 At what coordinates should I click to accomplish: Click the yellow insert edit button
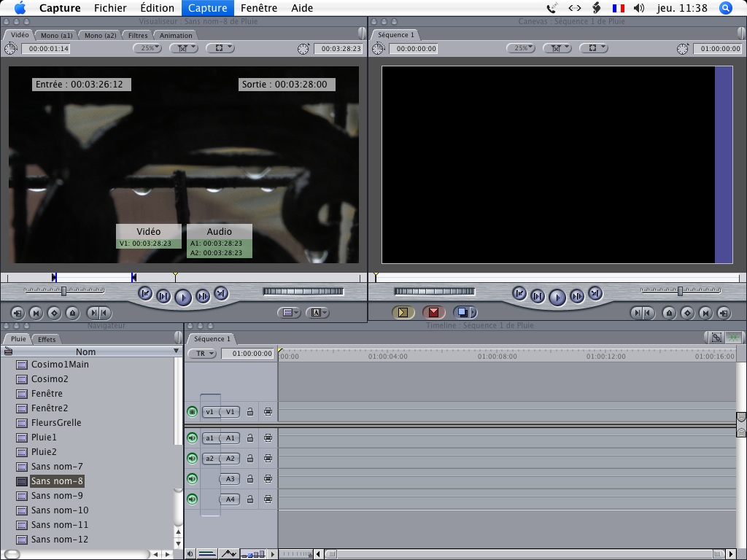(403, 313)
